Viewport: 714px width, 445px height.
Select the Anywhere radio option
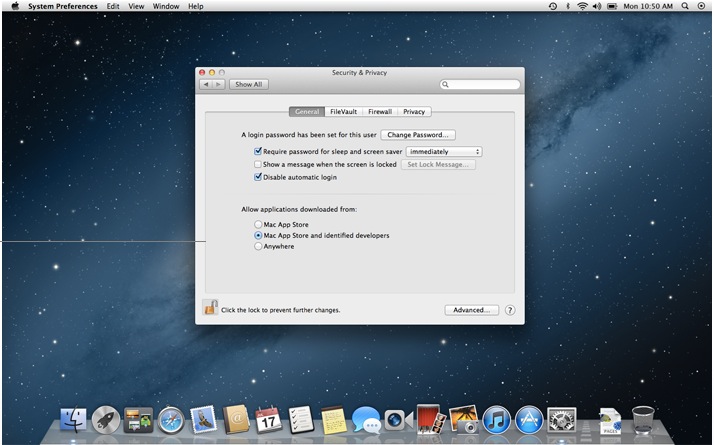[258, 246]
